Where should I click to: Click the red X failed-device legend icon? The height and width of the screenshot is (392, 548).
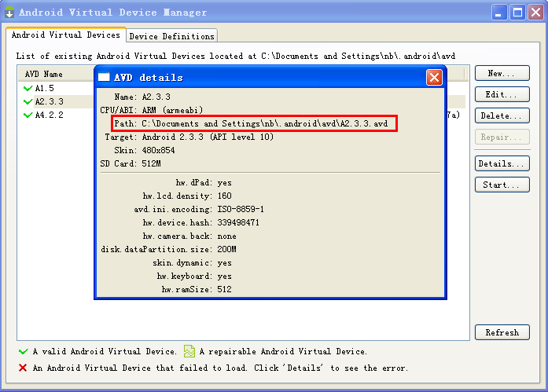(x=23, y=368)
